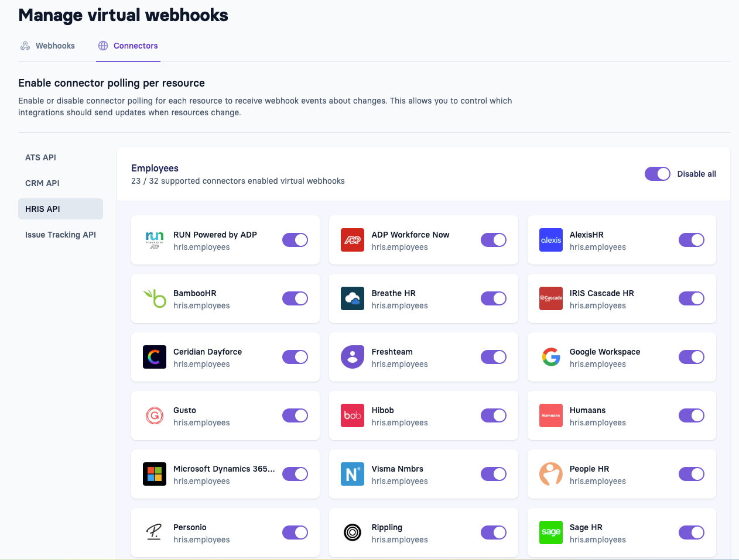Click the Hibob bob logo
Viewport: 739px width, 560px height.
click(x=353, y=415)
